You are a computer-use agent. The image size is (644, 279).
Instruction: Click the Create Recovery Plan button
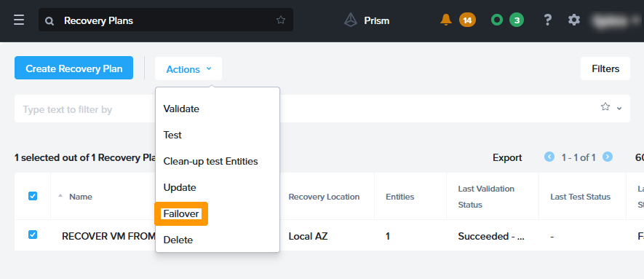(74, 68)
